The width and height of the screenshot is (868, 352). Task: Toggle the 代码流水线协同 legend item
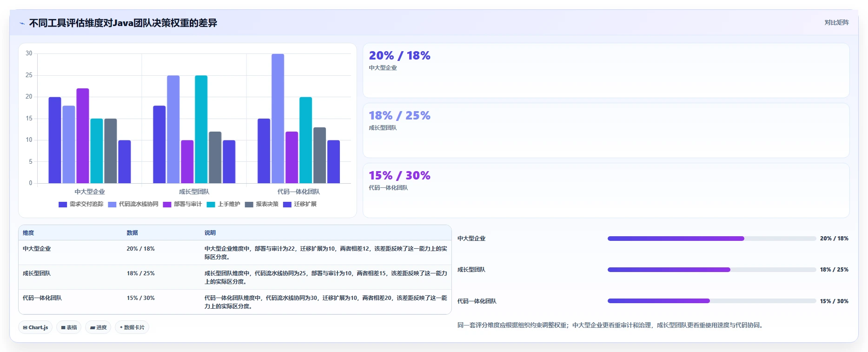pos(133,204)
